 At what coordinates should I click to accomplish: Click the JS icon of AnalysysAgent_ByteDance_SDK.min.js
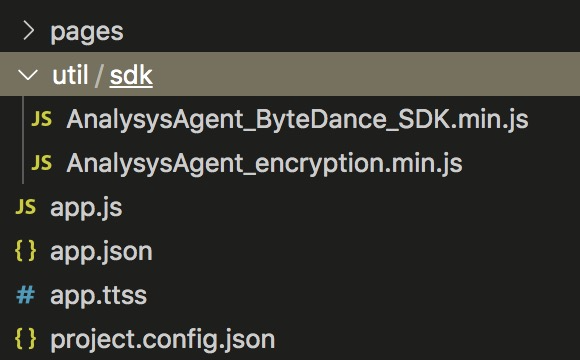pyautogui.click(x=41, y=119)
